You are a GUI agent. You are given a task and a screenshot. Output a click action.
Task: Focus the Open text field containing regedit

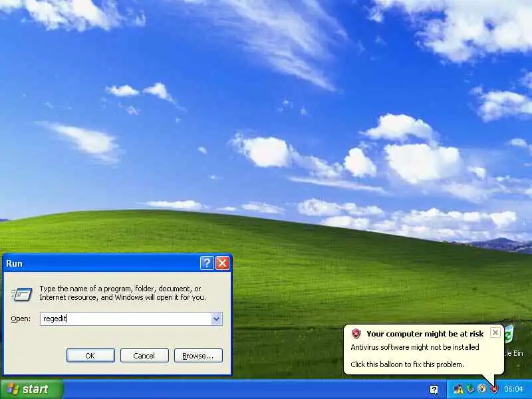click(x=126, y=319)
